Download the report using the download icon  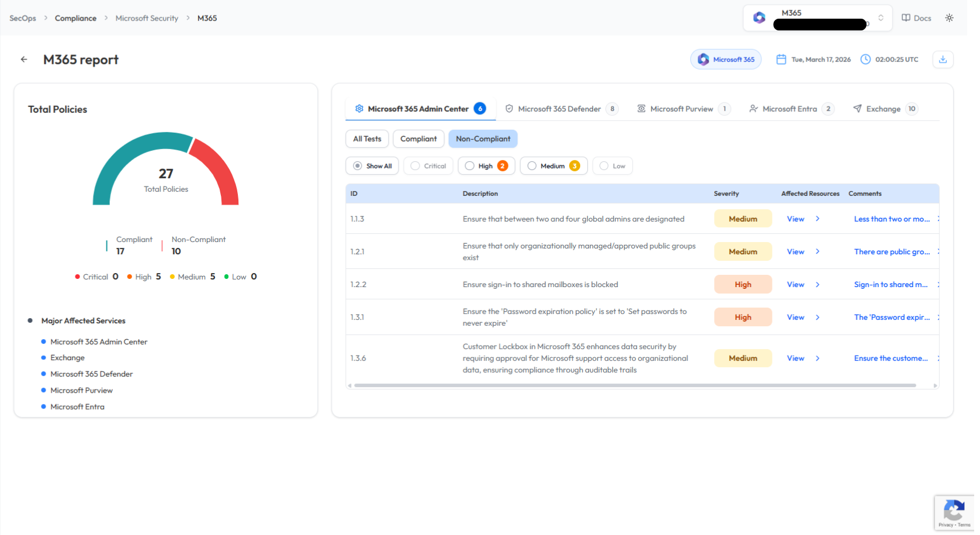coord(943,59)
